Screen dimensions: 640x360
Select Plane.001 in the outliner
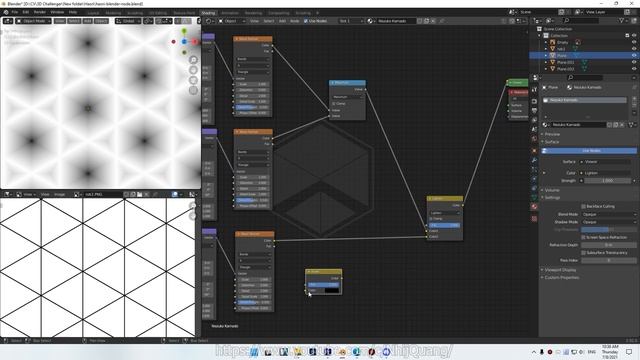(x=565, y=62)
